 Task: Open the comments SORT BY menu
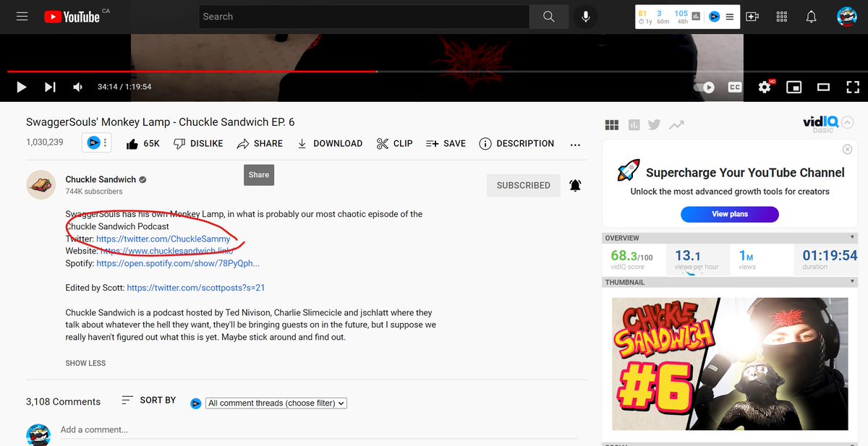(x=148, y=400)
